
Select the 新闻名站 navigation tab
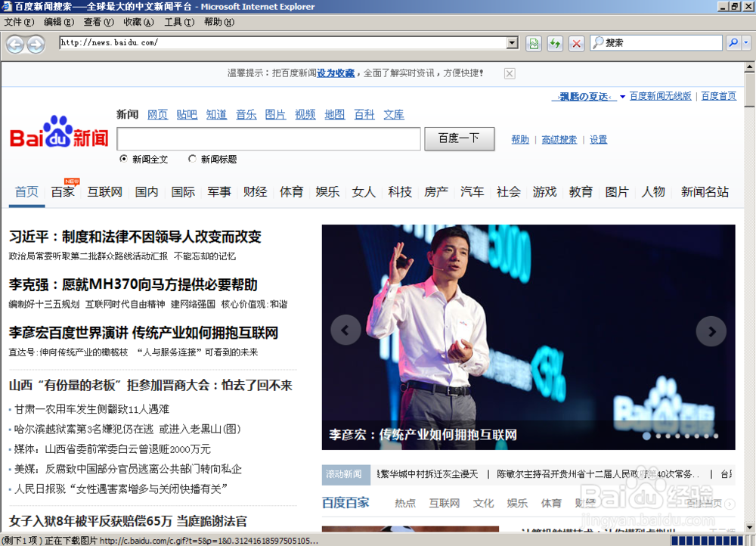(x=705, y=192)
